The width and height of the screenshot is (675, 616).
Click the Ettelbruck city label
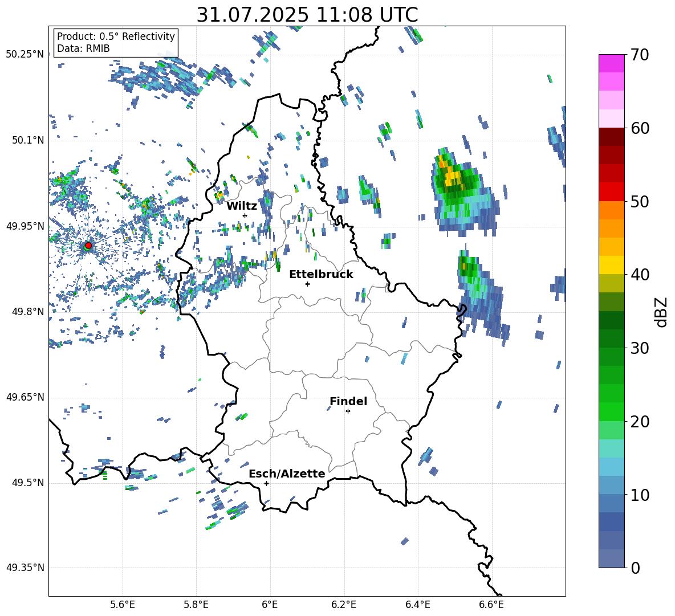coord(321,275)
